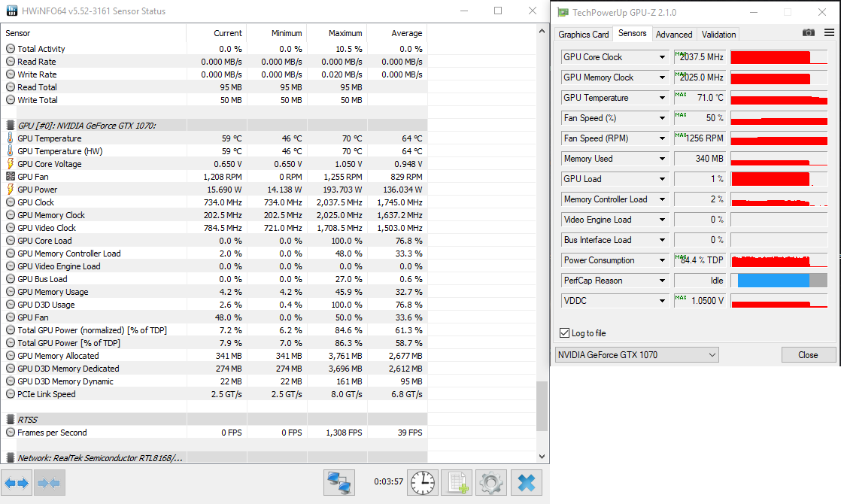This screenshot has width=841, height=504.
Task: Open the NVIDIA GeForce GTX 1070 device selector
Action: pos(636,355)
